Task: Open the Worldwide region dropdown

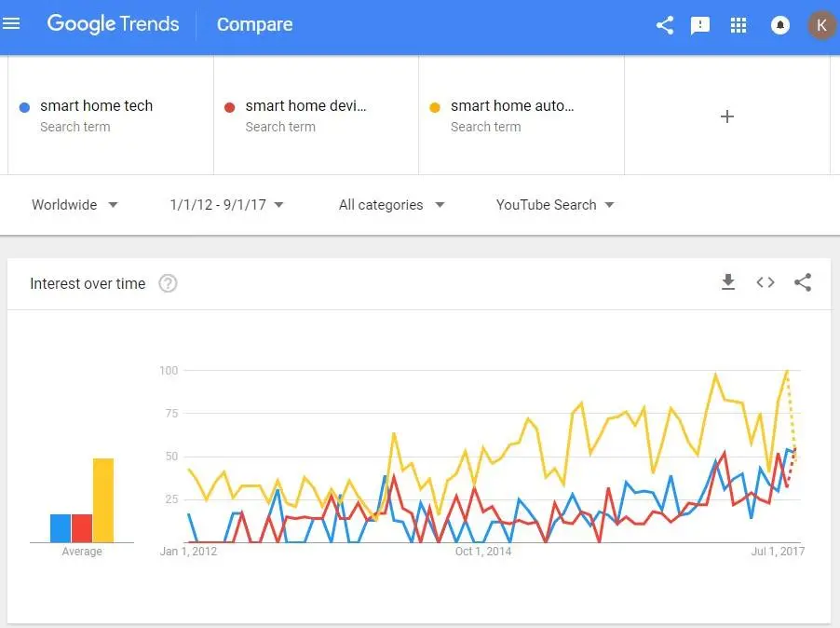Action: click(75, 204)
